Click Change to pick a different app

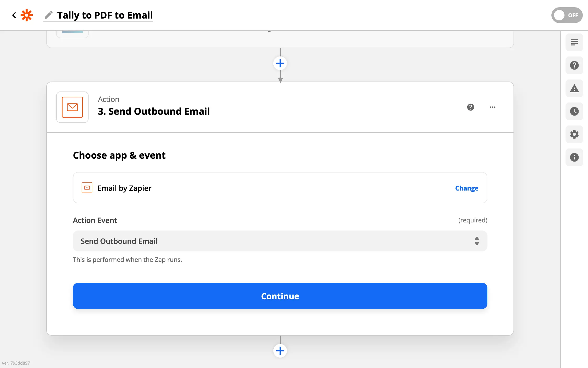(x=466, y=188)
